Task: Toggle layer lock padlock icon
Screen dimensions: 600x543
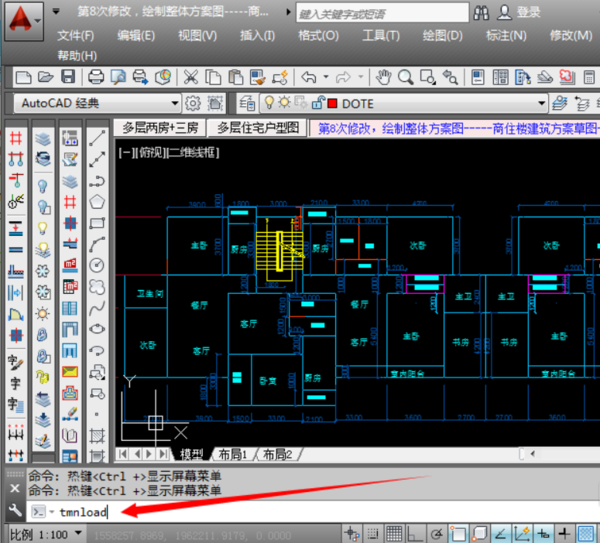Action: pyautogui.click(x=318, y=103)
